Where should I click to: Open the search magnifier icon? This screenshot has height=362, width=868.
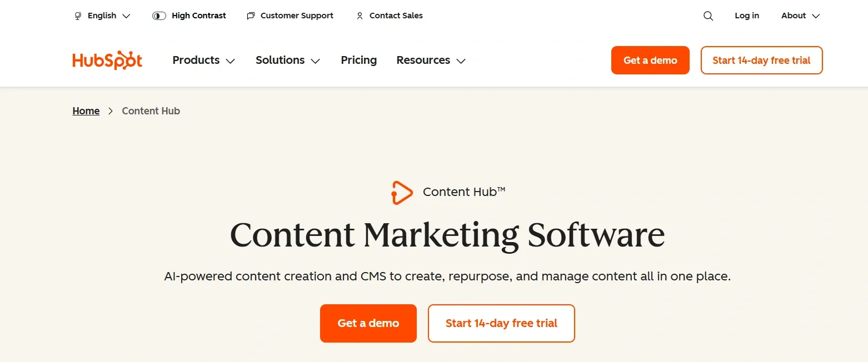pyautogui.click(x=708, y=16)
